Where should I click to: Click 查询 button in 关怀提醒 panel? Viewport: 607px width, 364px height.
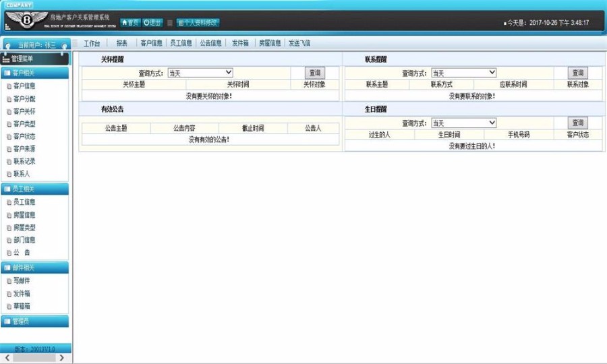pos(315,73)
